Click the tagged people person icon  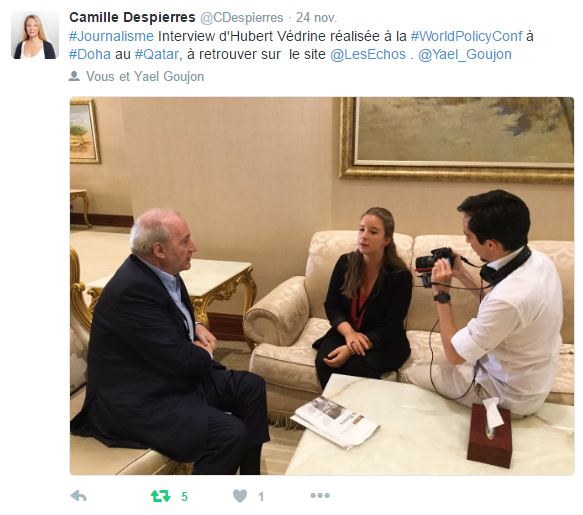pos(74,76)
